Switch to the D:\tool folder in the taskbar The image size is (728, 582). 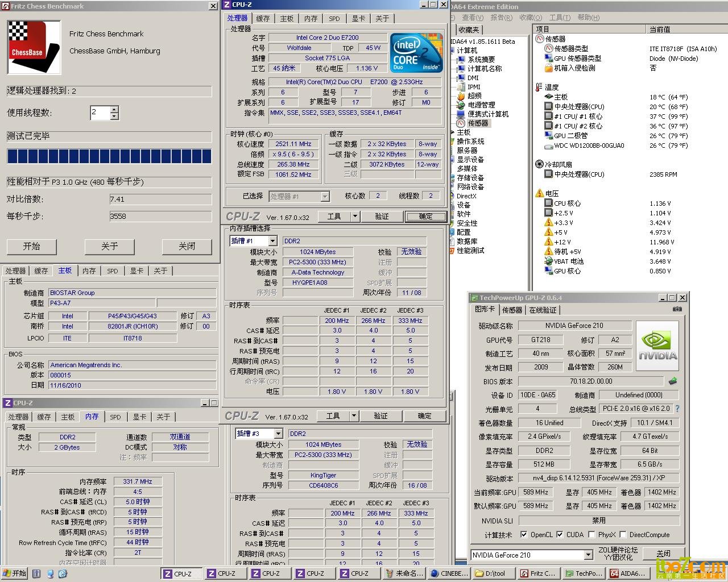[494, 574]
